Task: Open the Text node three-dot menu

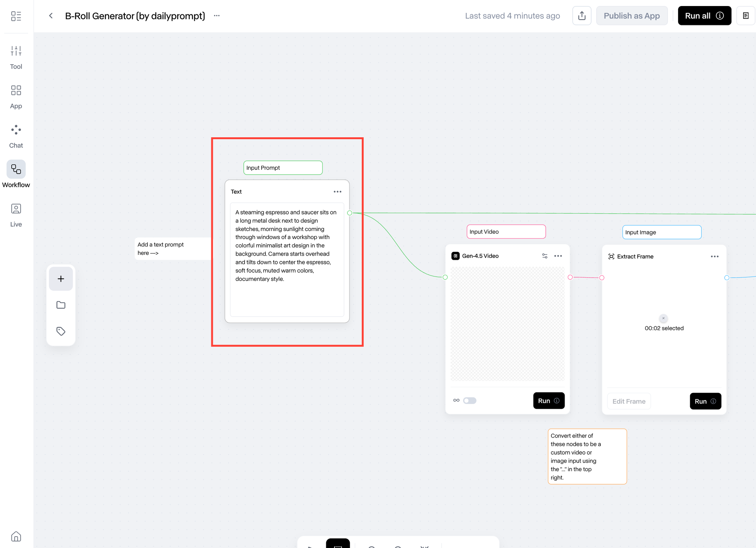Action: 337,192
